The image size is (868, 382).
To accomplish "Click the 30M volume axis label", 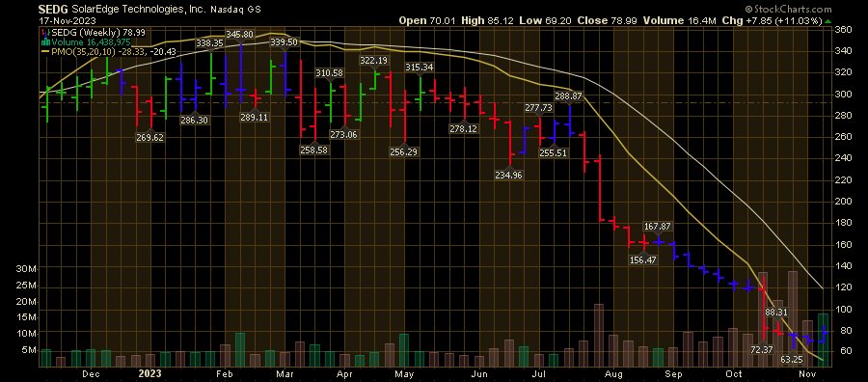I will [25, 269].
